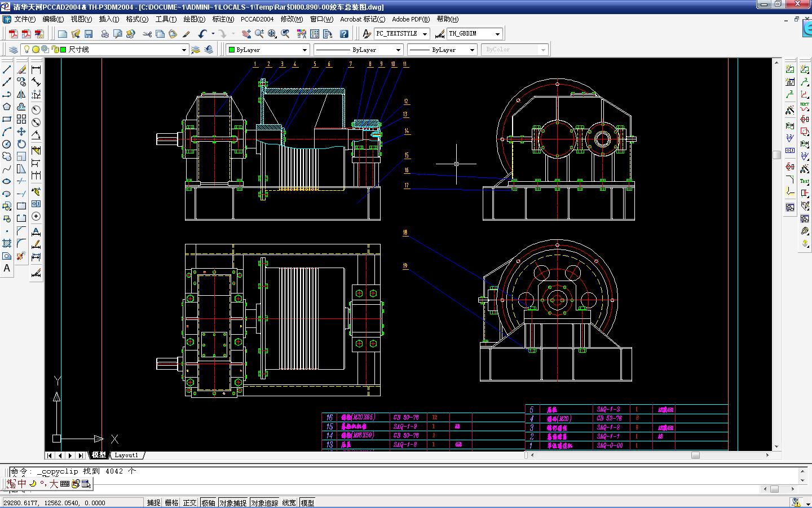Click the first layout tab arrow button
Viewport: 812px width, 508px height.
(50, 455)
